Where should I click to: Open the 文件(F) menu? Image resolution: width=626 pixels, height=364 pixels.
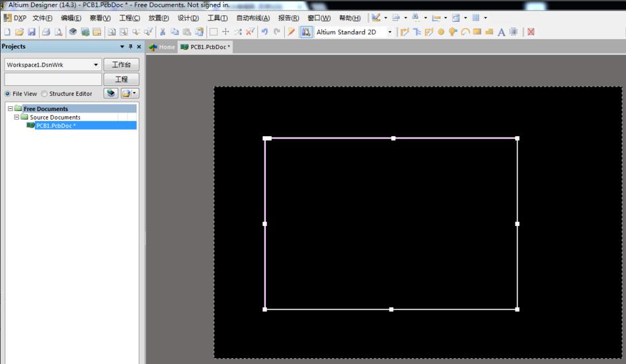pos(42,18)
